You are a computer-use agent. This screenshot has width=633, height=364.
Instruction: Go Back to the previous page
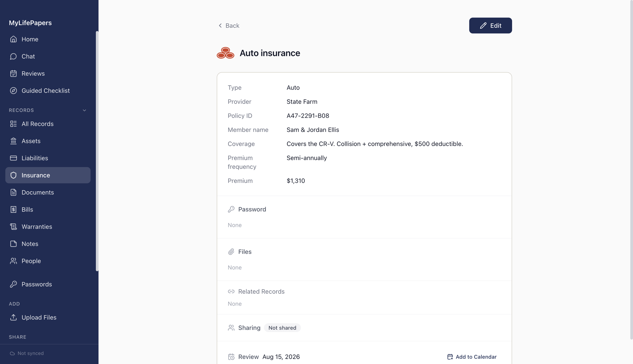coord(229,25)
